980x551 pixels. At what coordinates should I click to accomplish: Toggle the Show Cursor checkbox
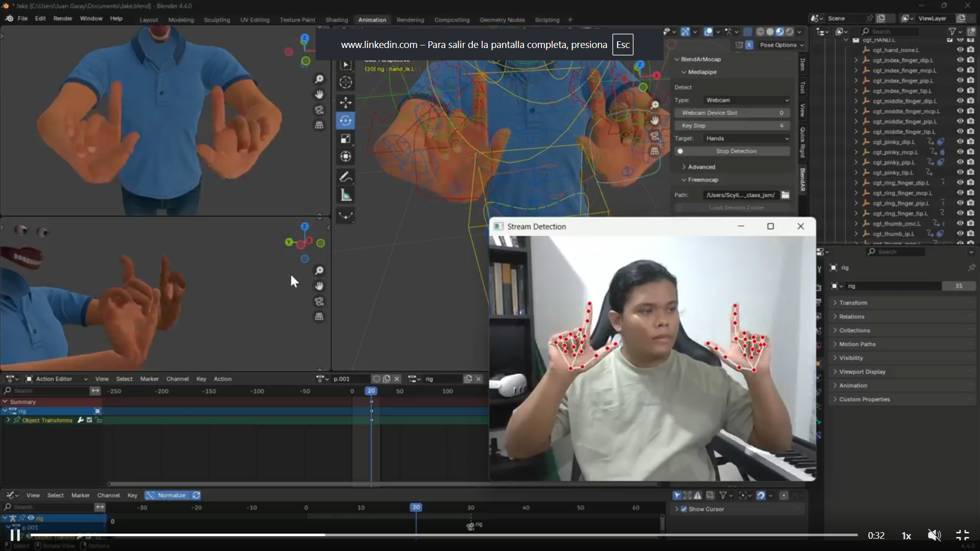point(684,509)
